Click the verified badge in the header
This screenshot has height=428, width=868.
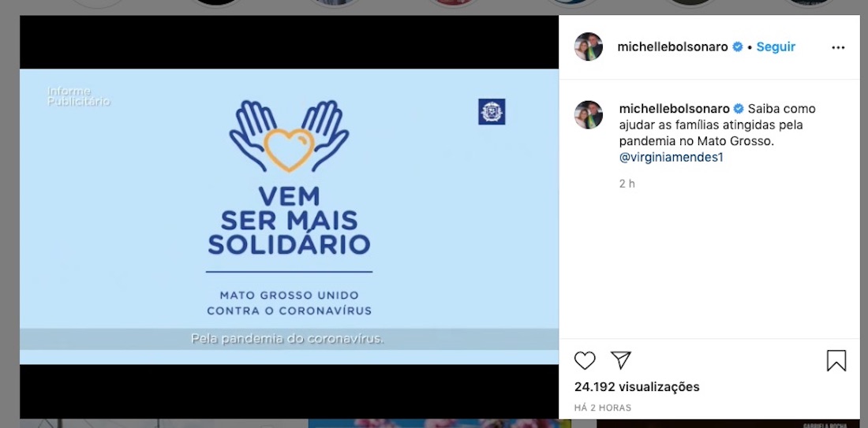(737, 47)
